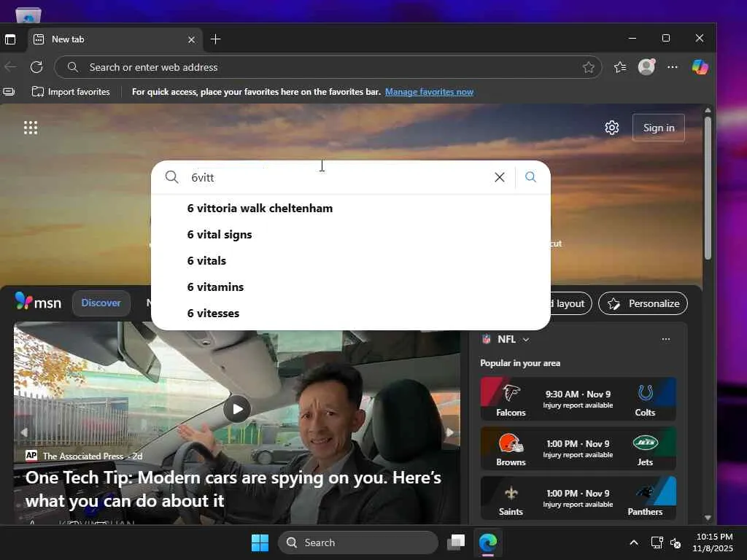747x560 pixels.
Task: Click the Sign in button
Action: pyautogui.click(x=659, y=128)
